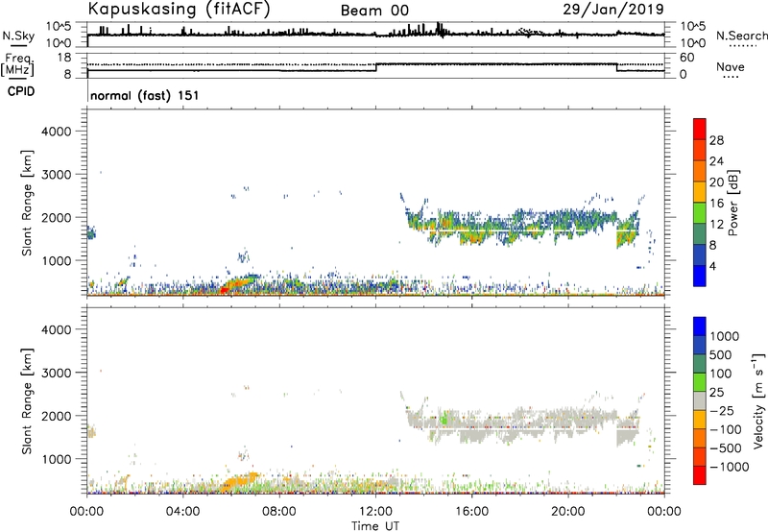This screenshot has height=532, width=768.
Task: Click the '4' value on Power scale
Action: (x=712, y=266)
